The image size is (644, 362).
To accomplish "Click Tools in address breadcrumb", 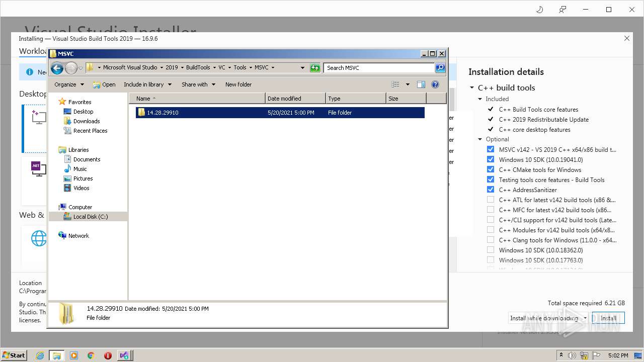I will coord(240,67).
